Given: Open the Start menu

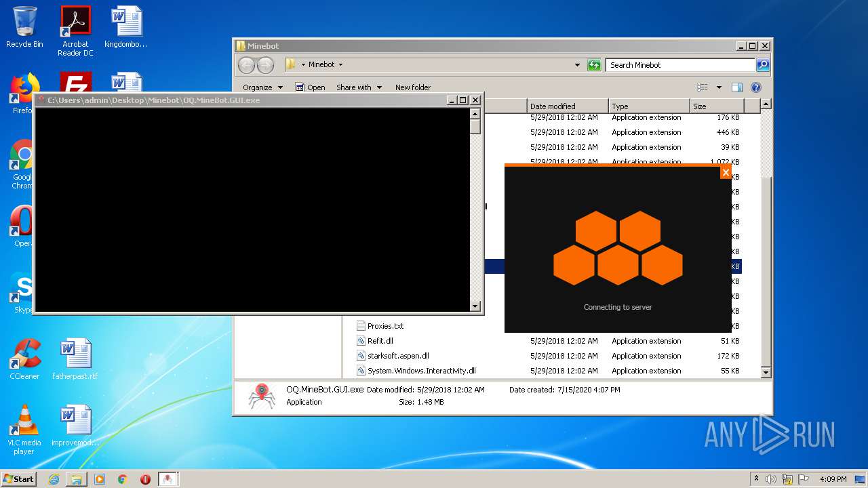Looking at the screenshot, I should 18,479.
